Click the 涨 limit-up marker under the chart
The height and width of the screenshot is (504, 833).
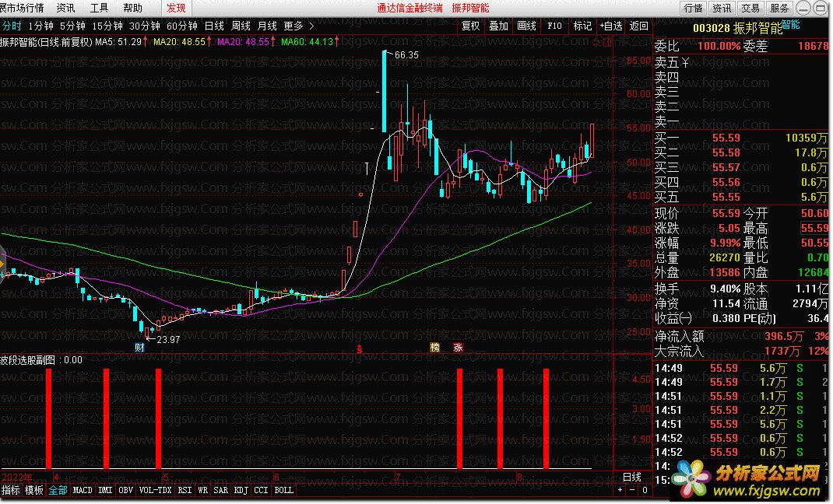pyautogui.click(x=458, y=348)
